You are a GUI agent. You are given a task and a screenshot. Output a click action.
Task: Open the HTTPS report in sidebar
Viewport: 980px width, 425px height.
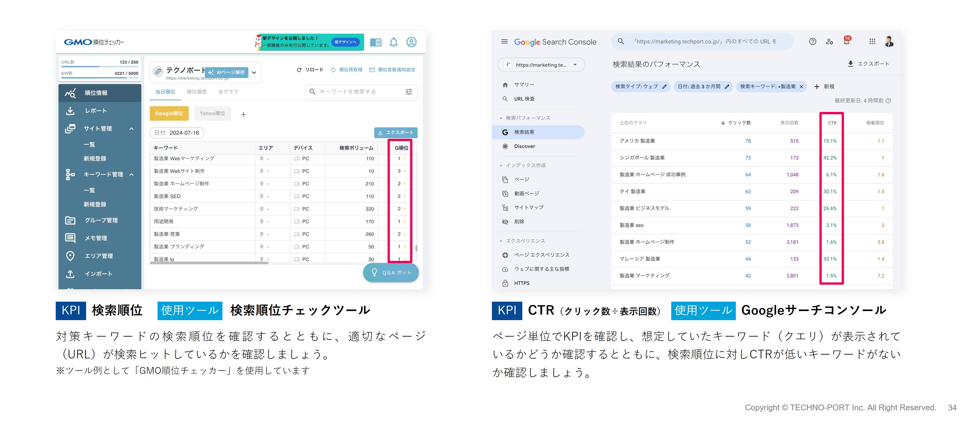[538, 283]
